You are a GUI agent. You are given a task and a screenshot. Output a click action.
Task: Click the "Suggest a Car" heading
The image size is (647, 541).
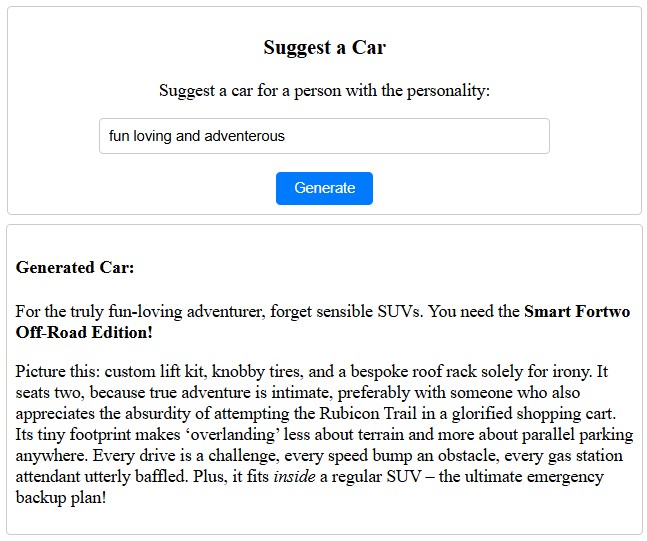324,47
